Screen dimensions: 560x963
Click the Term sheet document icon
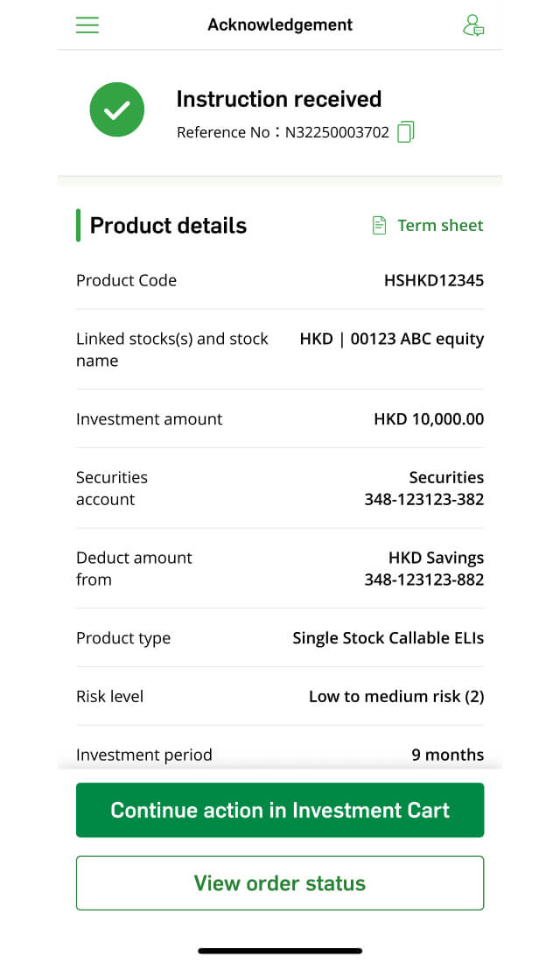coord(380,225)
